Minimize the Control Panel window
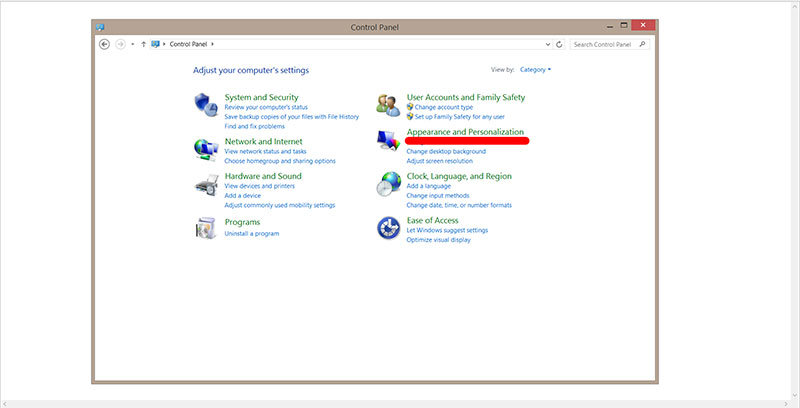Viewport: 800px width, 408px height. 610,27
